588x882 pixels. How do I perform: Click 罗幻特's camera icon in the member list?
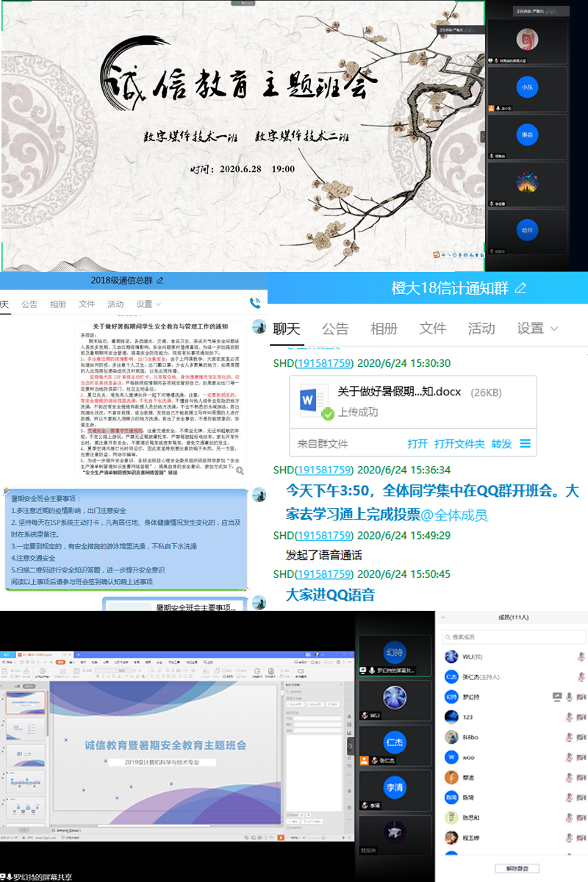pos(579,697)
